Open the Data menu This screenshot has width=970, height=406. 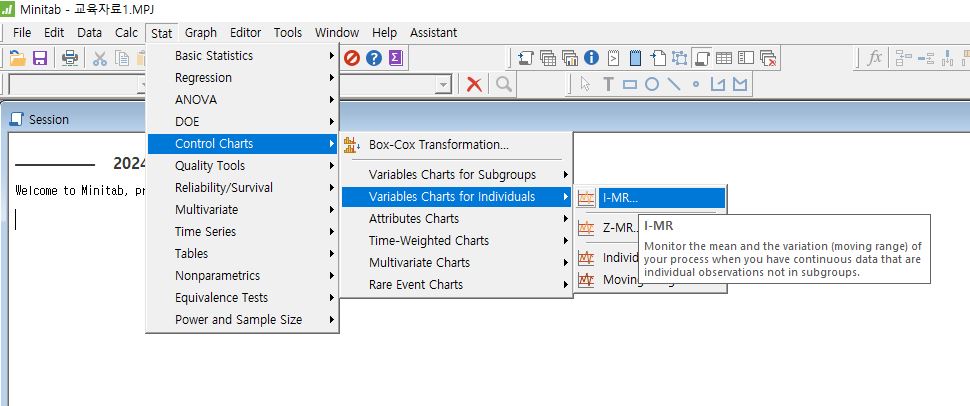[x=89, y=32]
